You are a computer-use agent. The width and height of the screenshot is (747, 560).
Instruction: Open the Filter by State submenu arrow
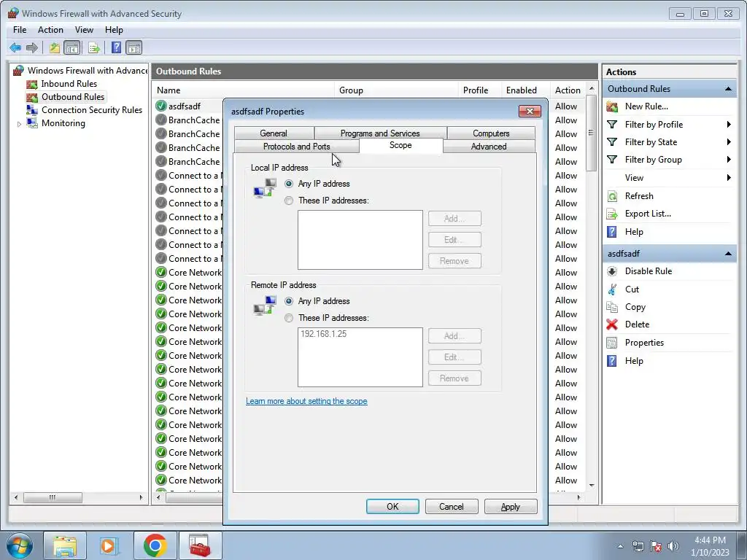pyautogui.click(x=729, y=142)
